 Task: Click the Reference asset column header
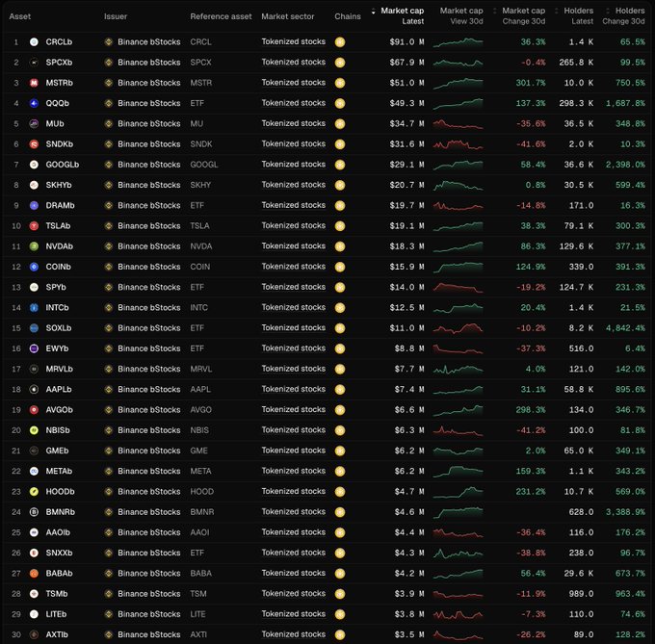click(221, 16)
